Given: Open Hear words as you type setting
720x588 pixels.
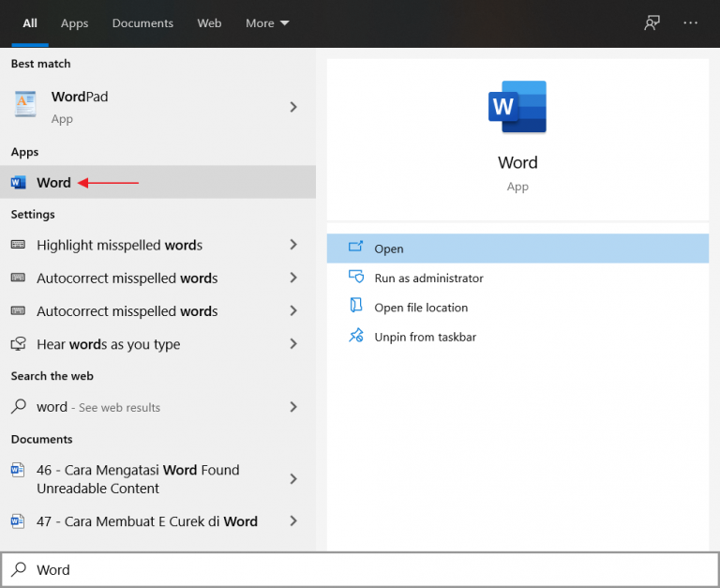Looking at the screenshot, I should [157, 343].
